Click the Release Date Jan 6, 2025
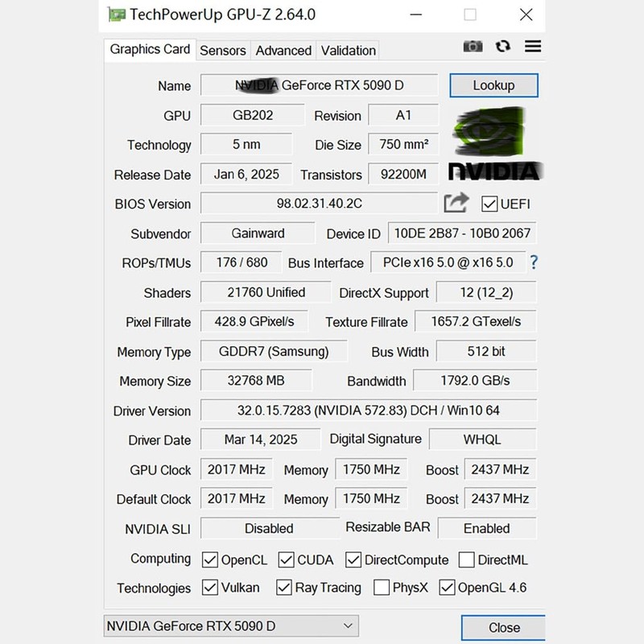The width and height of the screenshot is (644, 644). 246,174
